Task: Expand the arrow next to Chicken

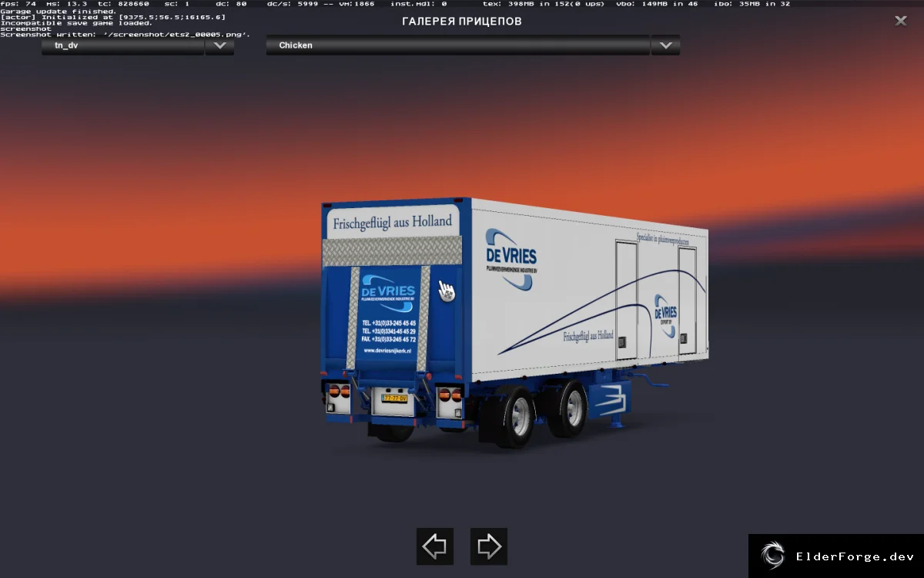Action: click(x=665, y=45)
